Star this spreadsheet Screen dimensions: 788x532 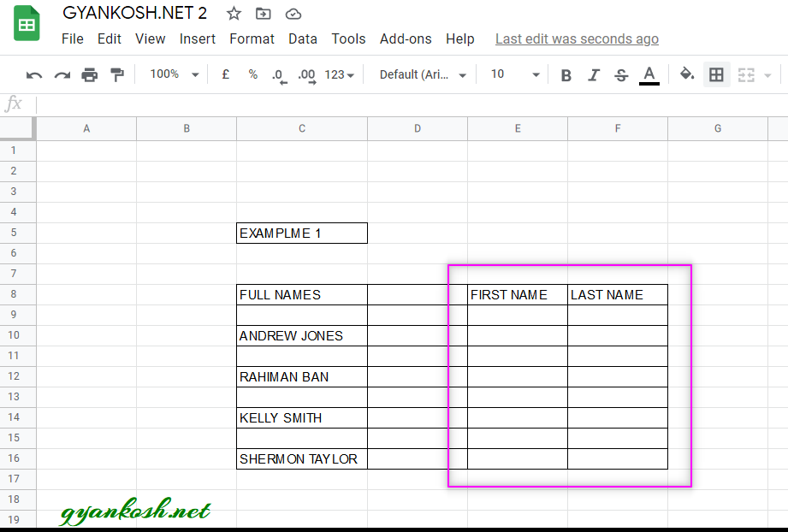[233, 14]
